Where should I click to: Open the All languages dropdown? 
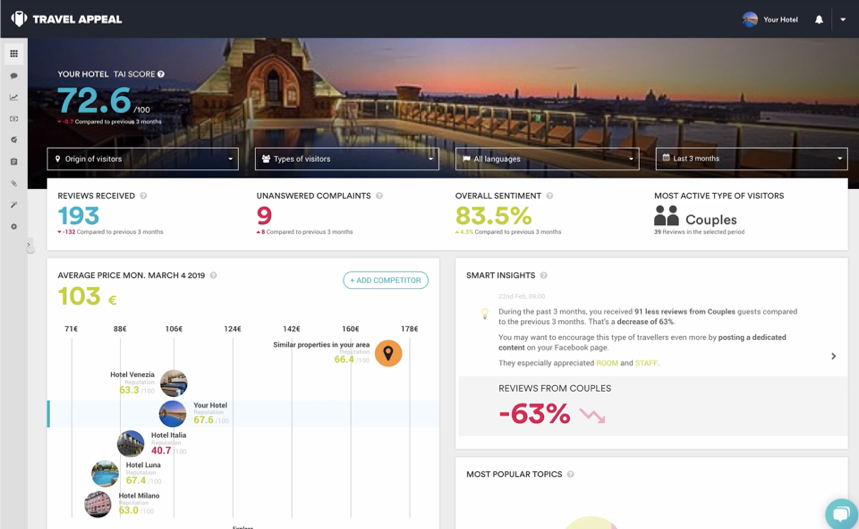(x=547, y=159)
